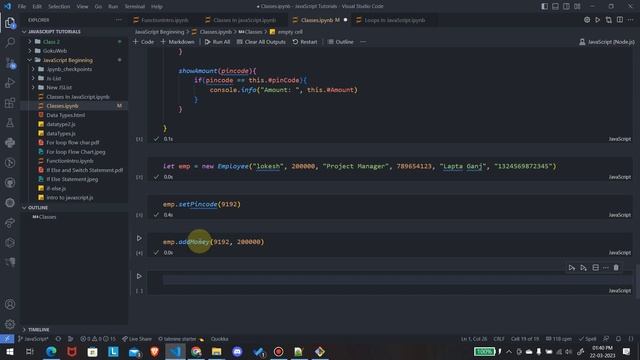Image resolution: width=640 pixels, height=360 pixels.
Task: Click the gear icon in editor title actions
Action: click(x=587, y=20)
